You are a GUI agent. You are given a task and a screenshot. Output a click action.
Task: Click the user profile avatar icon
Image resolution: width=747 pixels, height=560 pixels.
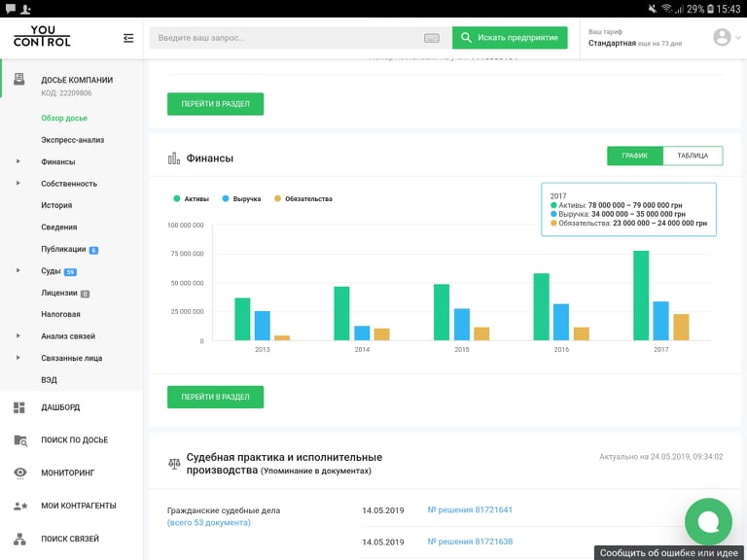coord(722,37)
